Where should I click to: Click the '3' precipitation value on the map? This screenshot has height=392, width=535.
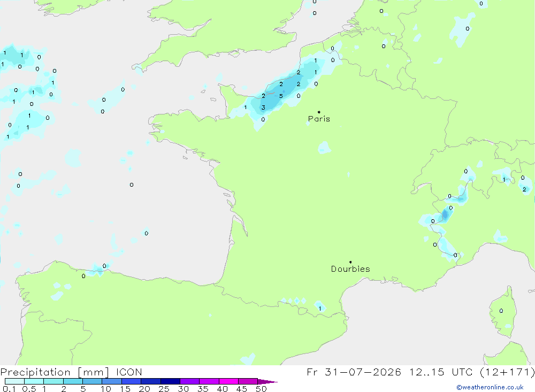(263, 107)
